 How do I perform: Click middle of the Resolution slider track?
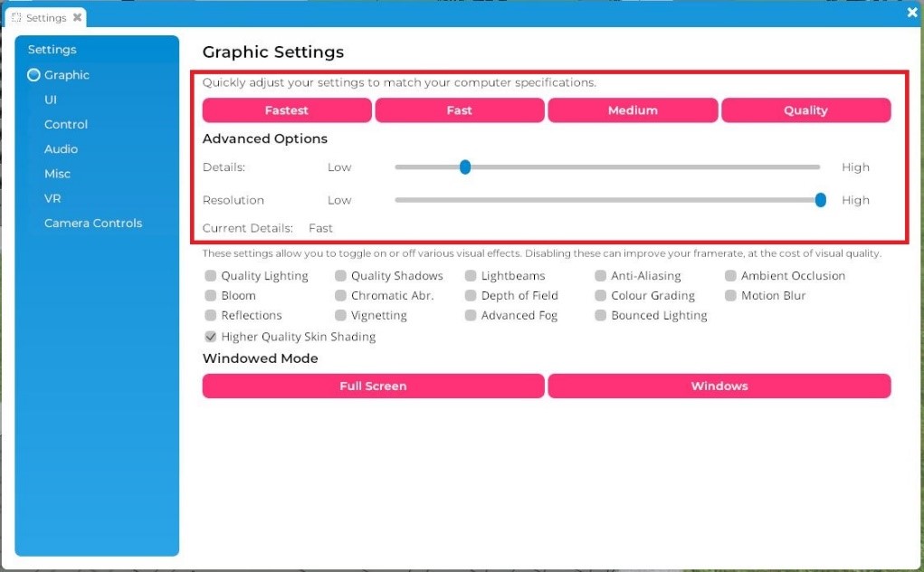607,200
